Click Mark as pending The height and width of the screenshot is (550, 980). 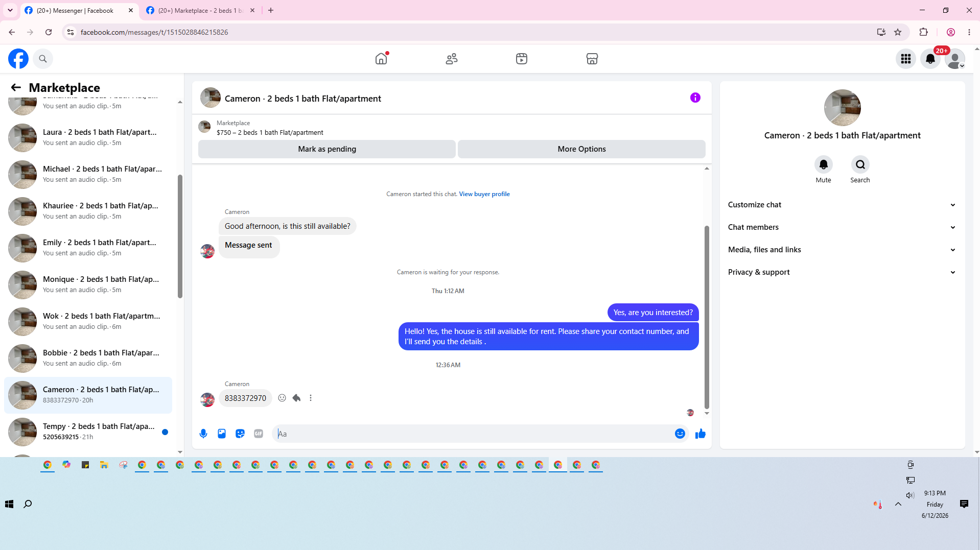pyautogui.click(x=327, y=149)
